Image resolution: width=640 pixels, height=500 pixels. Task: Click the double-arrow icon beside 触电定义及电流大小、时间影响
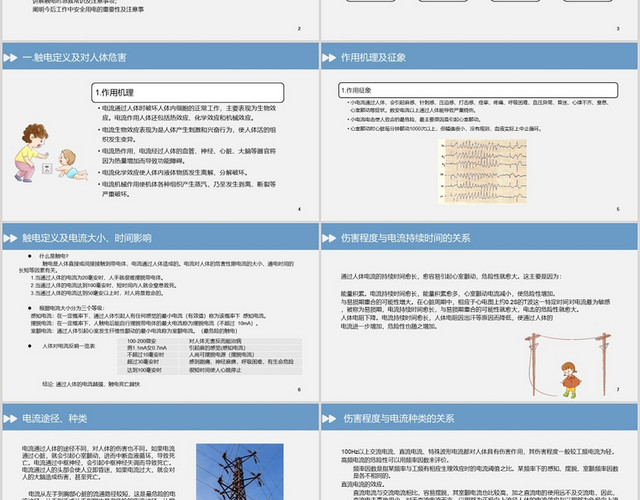10,238
